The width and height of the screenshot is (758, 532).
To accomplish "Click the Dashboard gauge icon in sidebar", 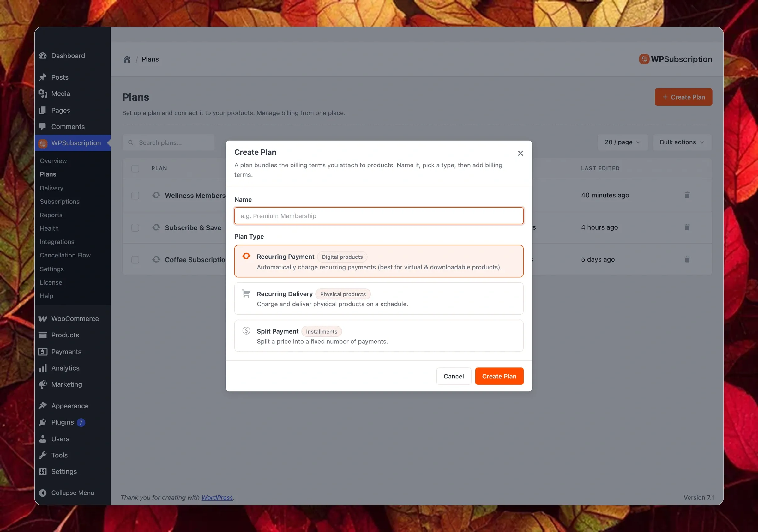I will point(43,56).
